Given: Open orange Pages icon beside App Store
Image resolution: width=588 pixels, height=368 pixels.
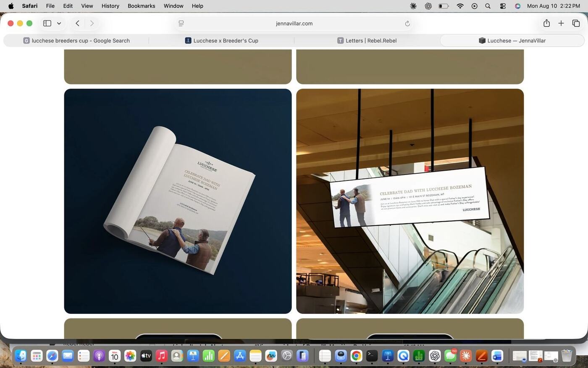Looking at the screenshot, I should tap(224, 356).
